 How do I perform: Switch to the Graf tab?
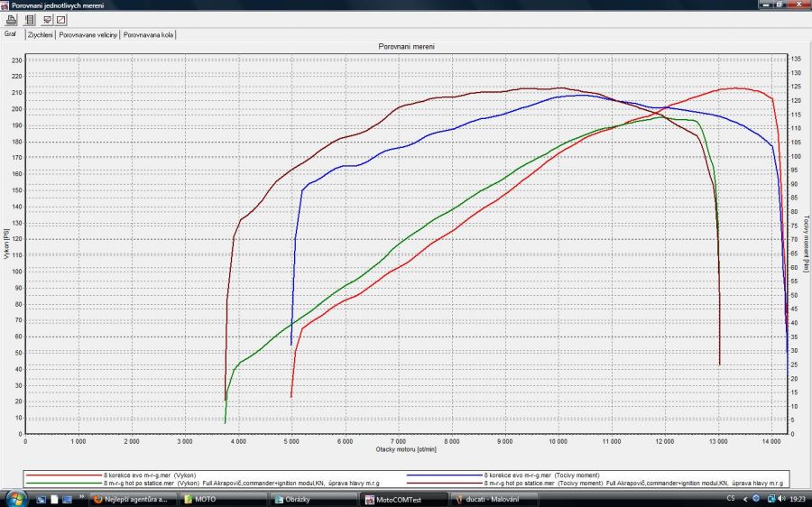click(12, 34)
